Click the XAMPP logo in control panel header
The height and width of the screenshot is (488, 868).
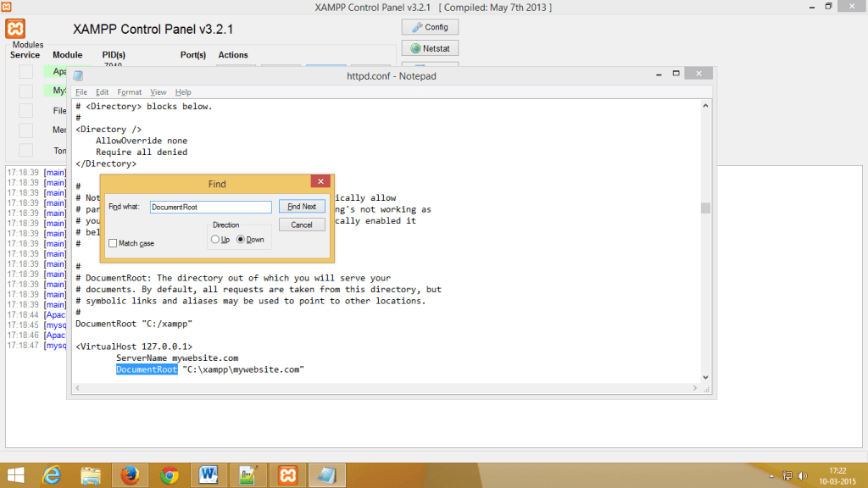click(x=15, y=28)
